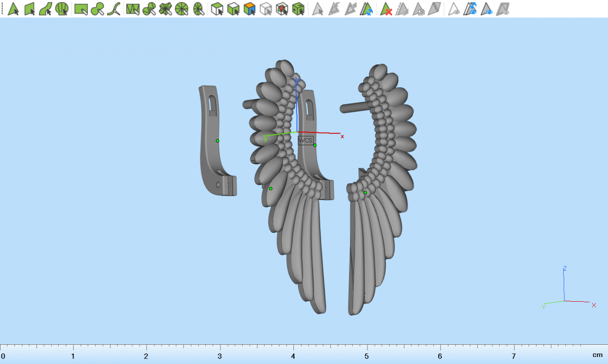Click the cube with orange top icon
The image size is (608, 364).
point(249,9)
